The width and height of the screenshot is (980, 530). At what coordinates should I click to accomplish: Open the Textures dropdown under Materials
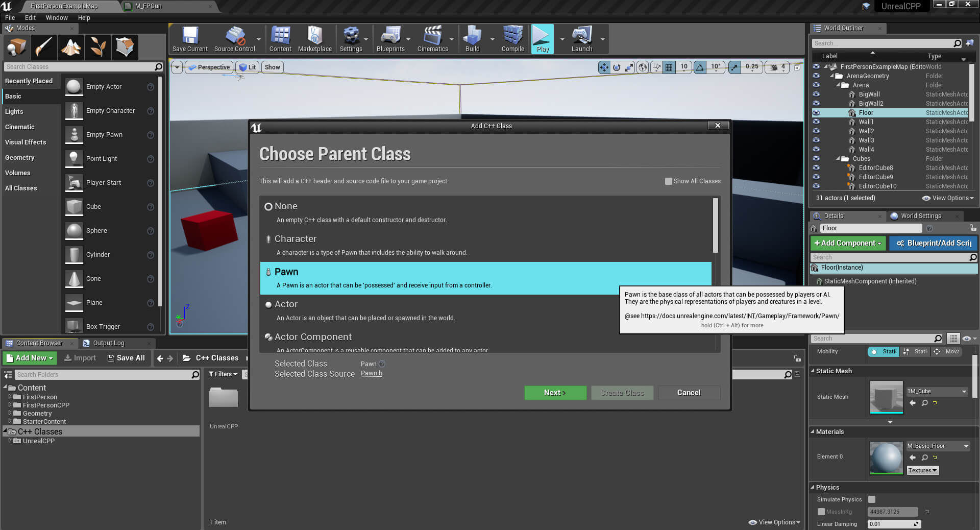coord(922,471)
